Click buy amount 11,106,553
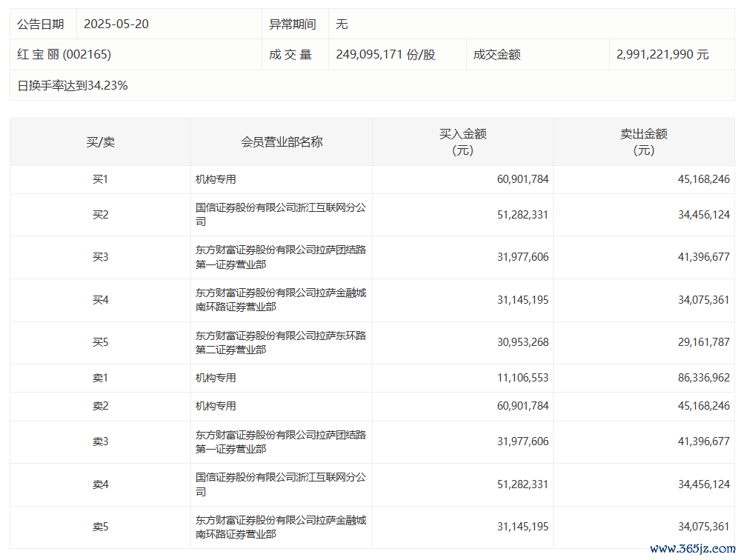Screen dimensions: 741x560 pos(522,378)
